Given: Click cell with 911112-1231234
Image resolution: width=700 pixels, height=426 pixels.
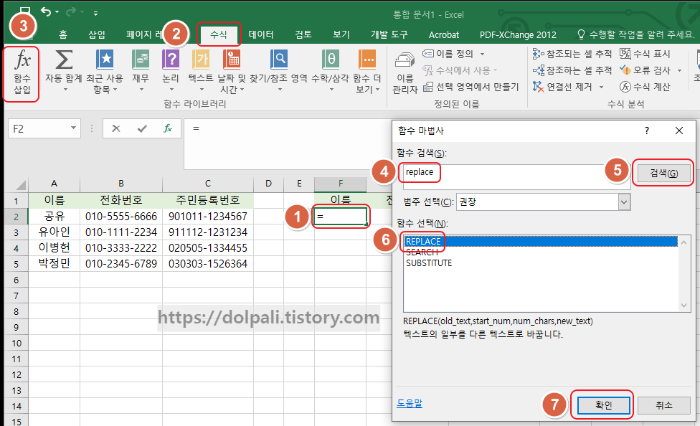Looking at the screenshot, I should click(208, 232).
